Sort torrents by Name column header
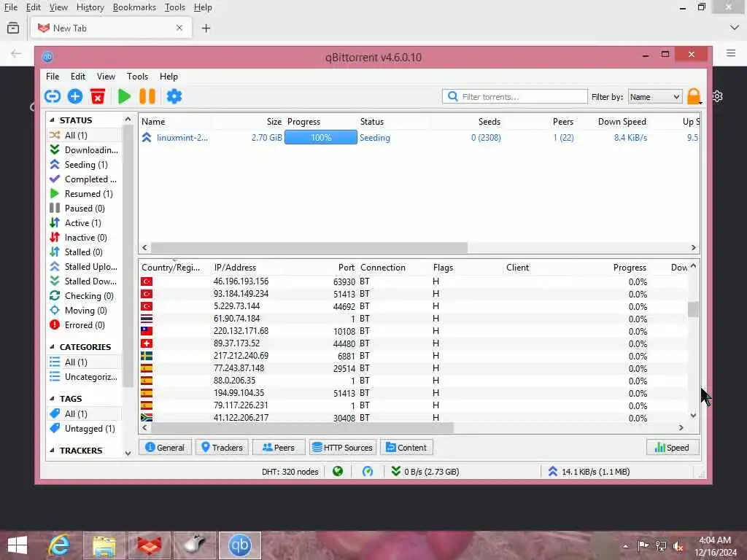747x560 pixels. pyautogui.click(x=153, y=122)
